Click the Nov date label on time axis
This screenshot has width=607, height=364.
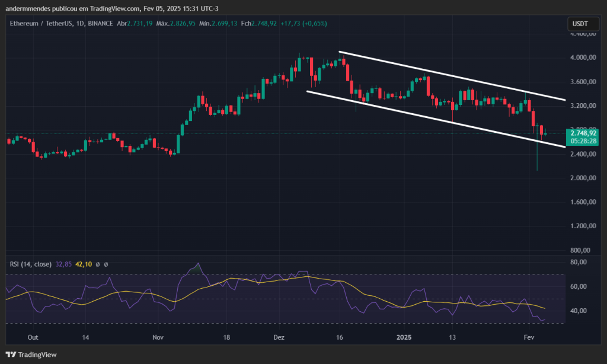tap(158, 337)
